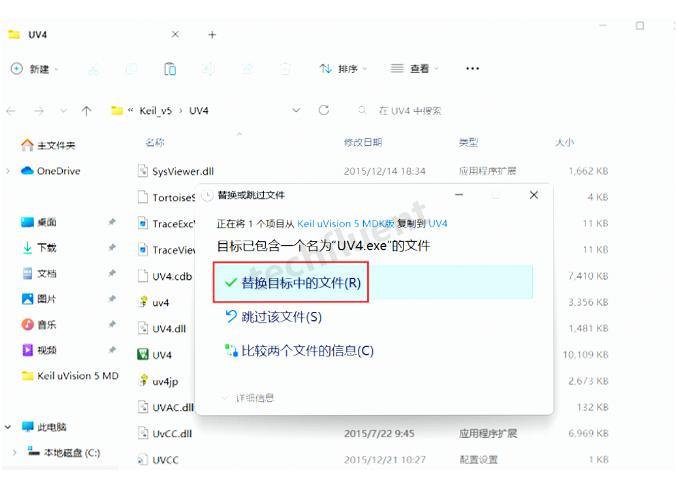This screenshot has width=677, height=488.
Task: Select the UV4 tab title
Action: click(x=38, y=35)
